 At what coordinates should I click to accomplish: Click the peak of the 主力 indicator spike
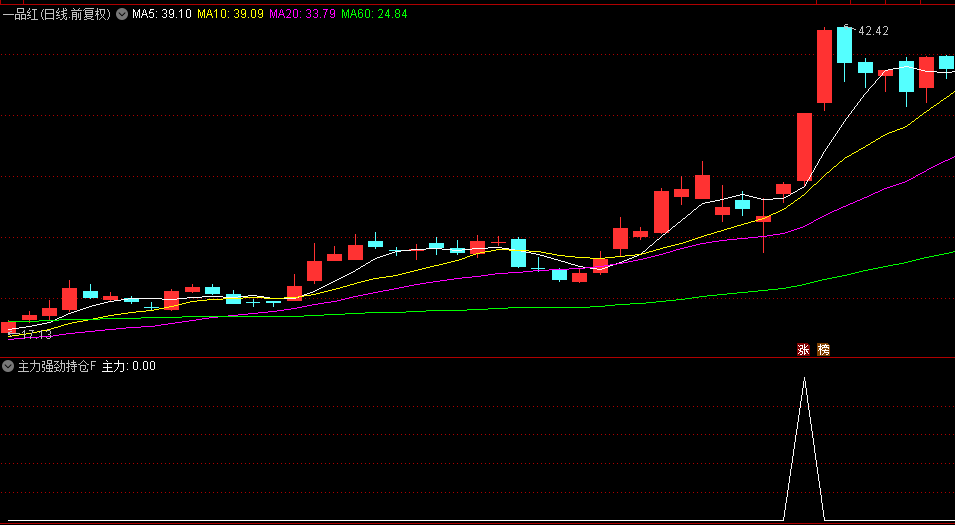(805, 379)
